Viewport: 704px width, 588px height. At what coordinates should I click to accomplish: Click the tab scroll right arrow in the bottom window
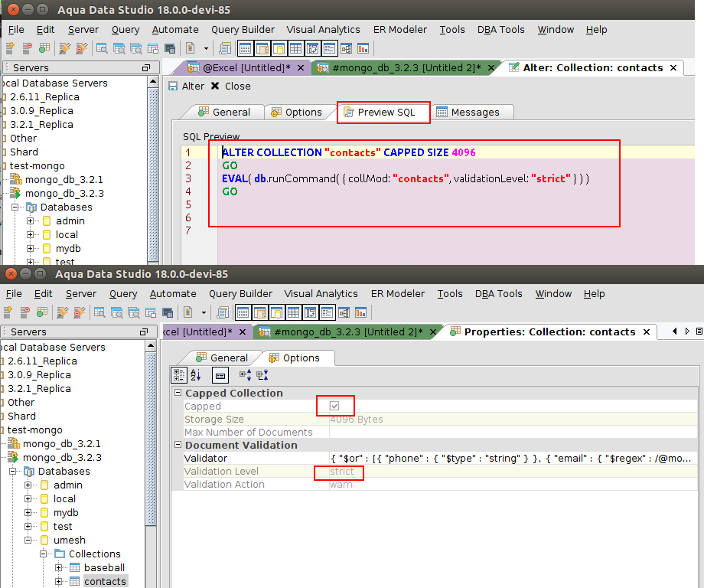pyautogui.click(x=687, y=332)
